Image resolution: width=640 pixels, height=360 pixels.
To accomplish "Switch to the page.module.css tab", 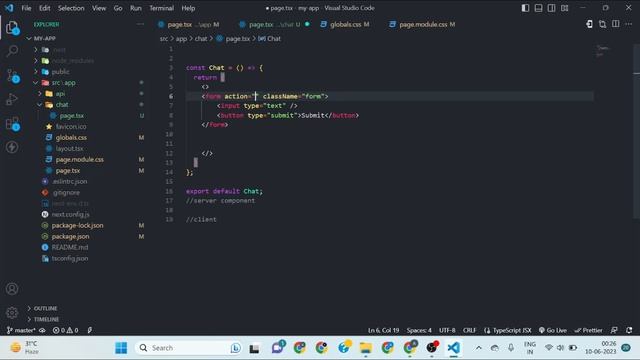I will pyautogui.click(x=423, y=24).
